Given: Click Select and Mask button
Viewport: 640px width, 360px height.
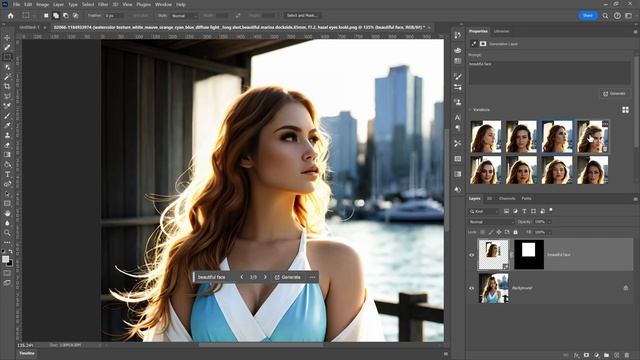Looking at the screenshot, I should [302, 16].
